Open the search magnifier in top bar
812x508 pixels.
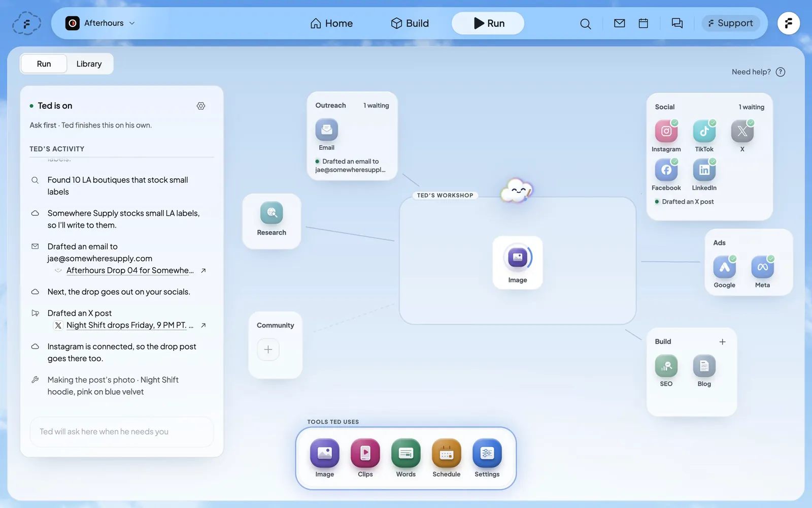pyautogui.click(x=585, y=23)
